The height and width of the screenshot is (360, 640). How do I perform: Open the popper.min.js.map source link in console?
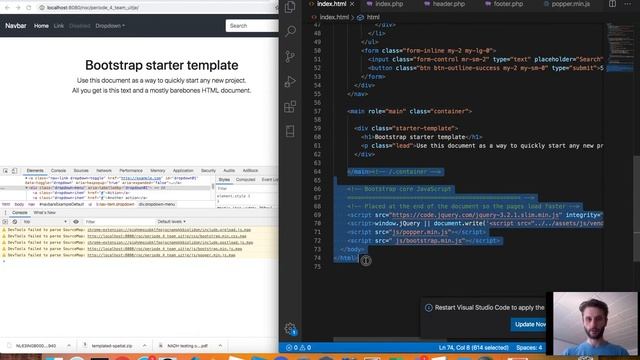click(161, 255)
